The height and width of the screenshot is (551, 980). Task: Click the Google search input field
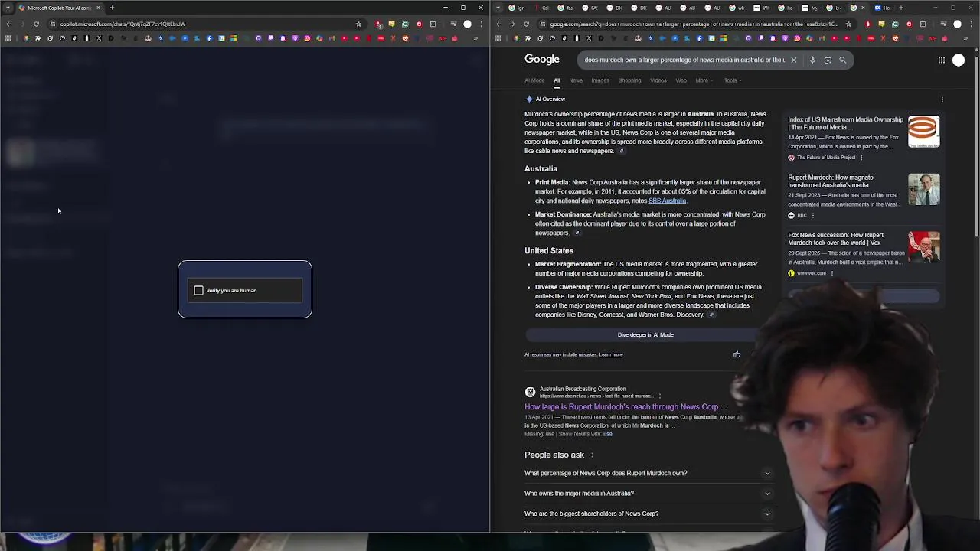[684, 60]
